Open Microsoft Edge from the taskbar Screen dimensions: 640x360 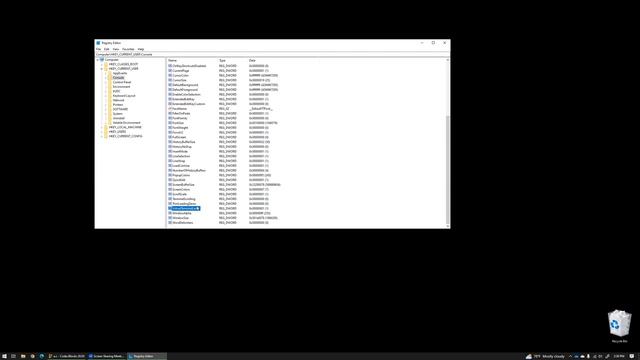42,356
